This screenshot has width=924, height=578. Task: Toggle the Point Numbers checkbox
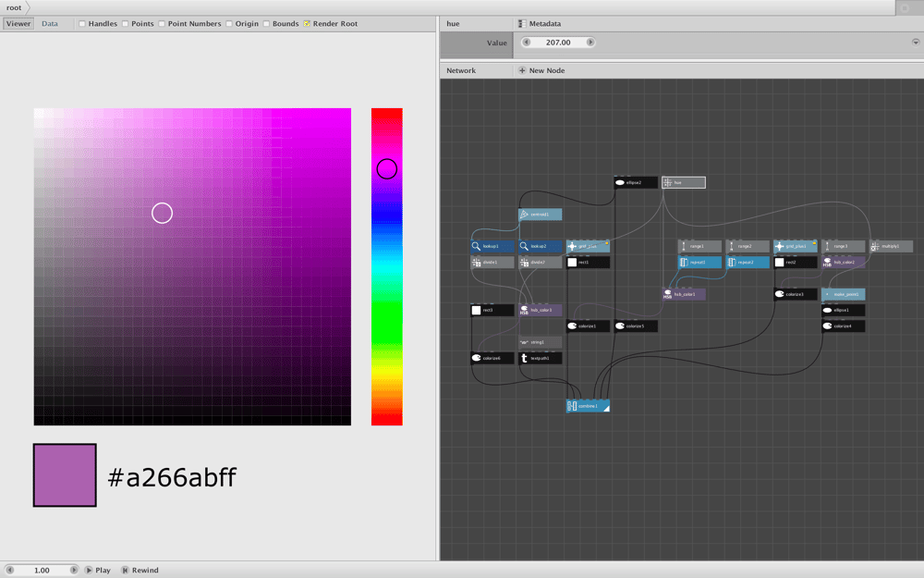[162, 24]
